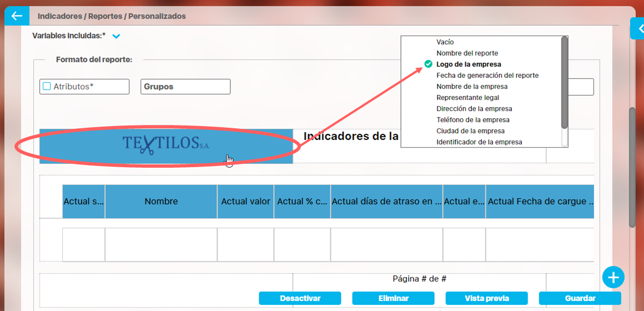Click the Guardar button
The width and height of the screenshot is (644, 311).
click(580, 298)
